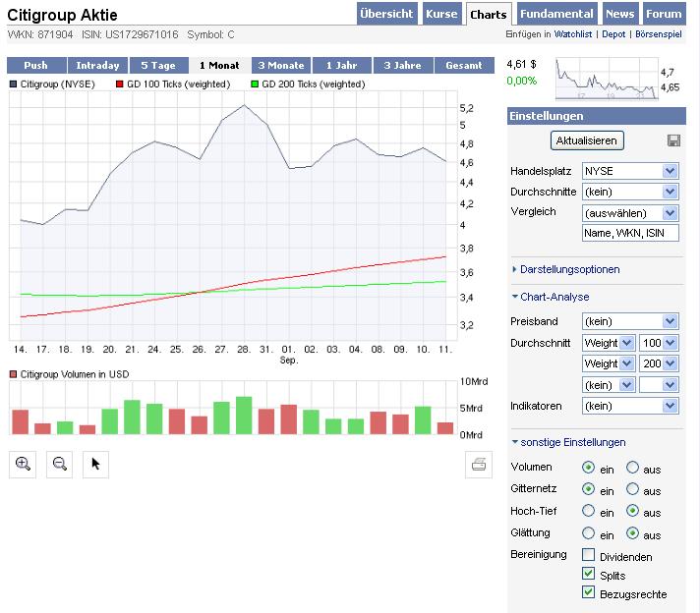Select the mouse pointer cursor tool
Viewport: 700px width, 613px height.
point(95,465)
